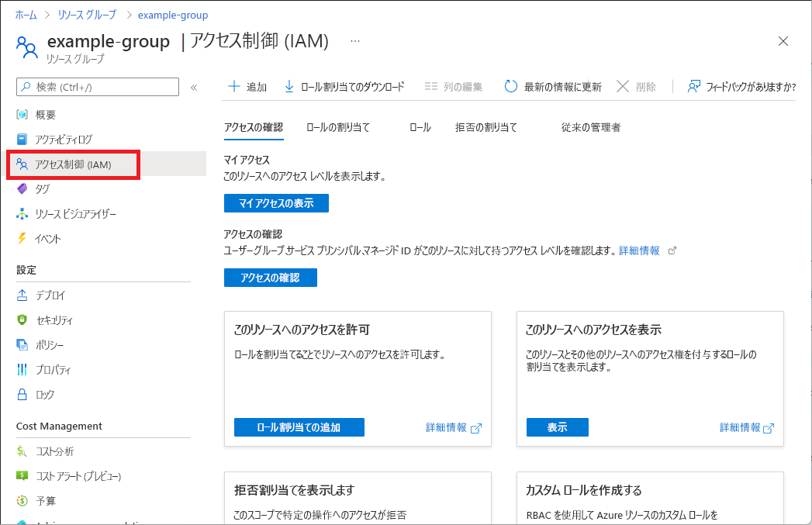The height and width of the screenshot is (525, 812).
Task: Click the 表示 button in access card
Action: (557, 427)
